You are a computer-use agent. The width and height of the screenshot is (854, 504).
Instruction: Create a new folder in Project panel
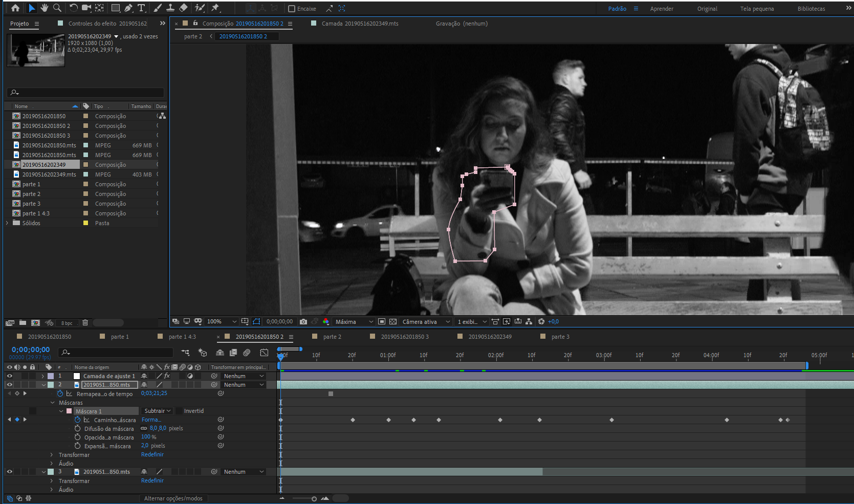[23, 323]
